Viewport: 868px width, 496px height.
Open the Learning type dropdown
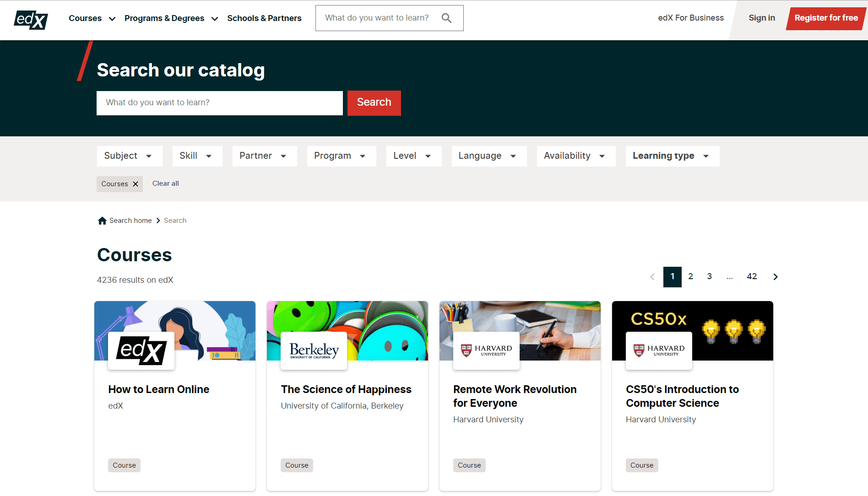[672, 156]
